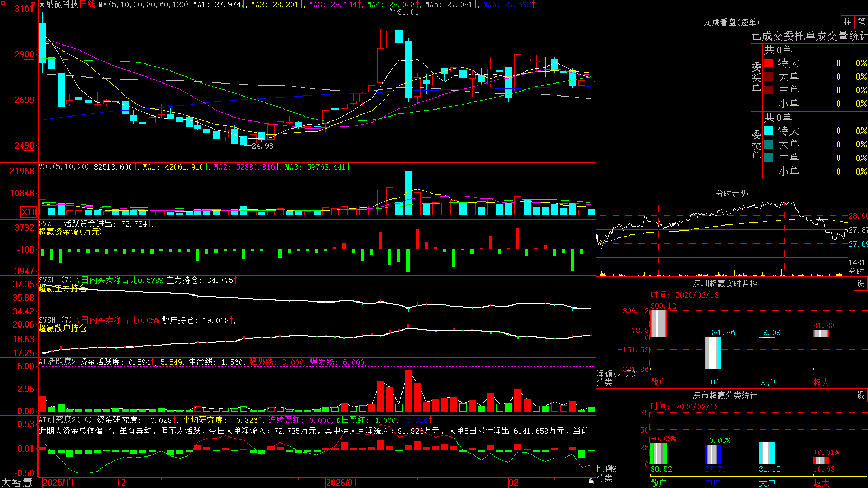
Task: Click the SVSH (7) indicator label
Action: tap(55, 320)
